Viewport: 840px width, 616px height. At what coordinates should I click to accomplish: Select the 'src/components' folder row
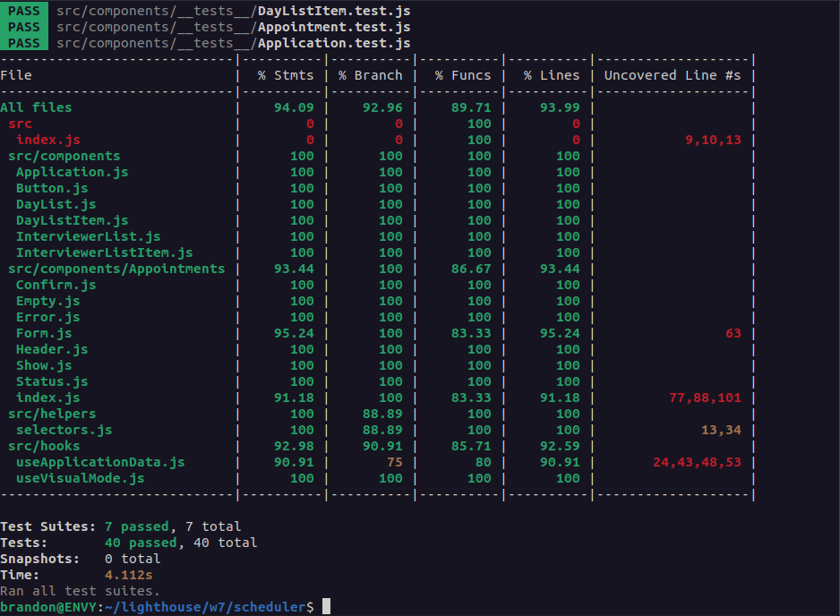pos(64,156)
